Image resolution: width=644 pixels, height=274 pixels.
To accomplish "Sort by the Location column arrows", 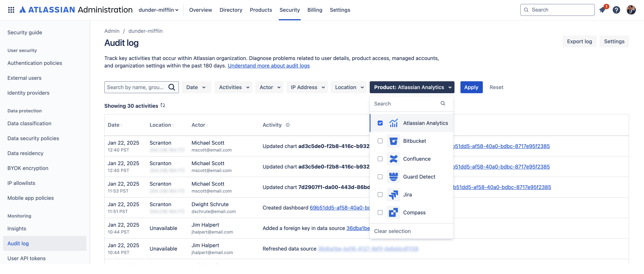I will coord(173,125).
